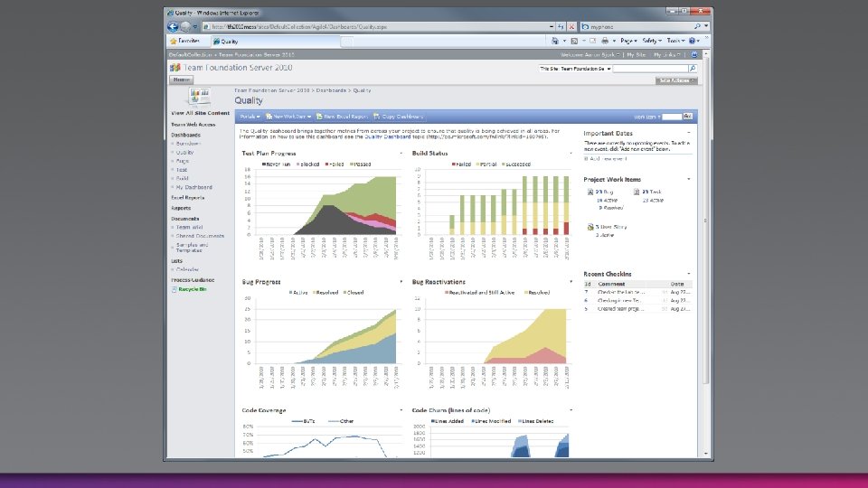
Task: Stop loading with the red X icon
Action: pos(571,26)
